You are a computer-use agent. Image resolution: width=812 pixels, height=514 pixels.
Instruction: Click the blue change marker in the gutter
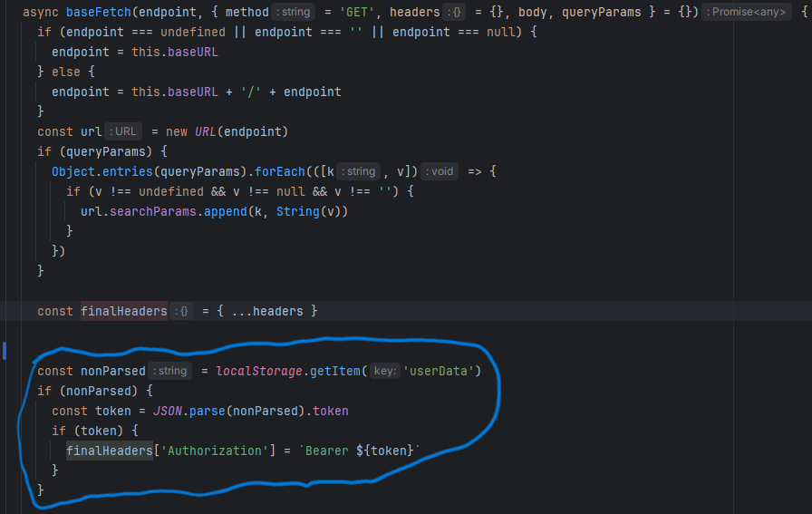[x=4, y=351]
